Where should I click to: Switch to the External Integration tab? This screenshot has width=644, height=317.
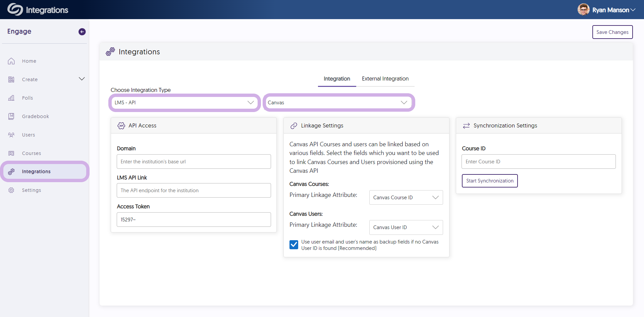pos(385,79)
